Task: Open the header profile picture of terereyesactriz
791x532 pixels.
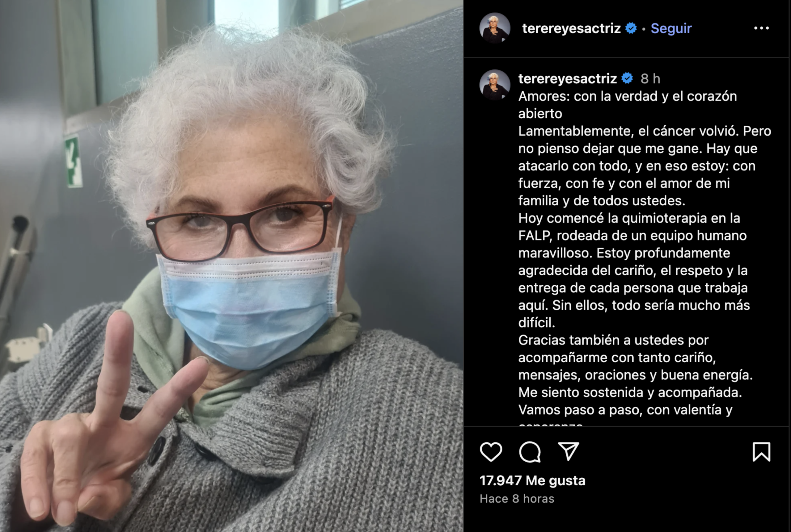Action: (x=495, y=28)
